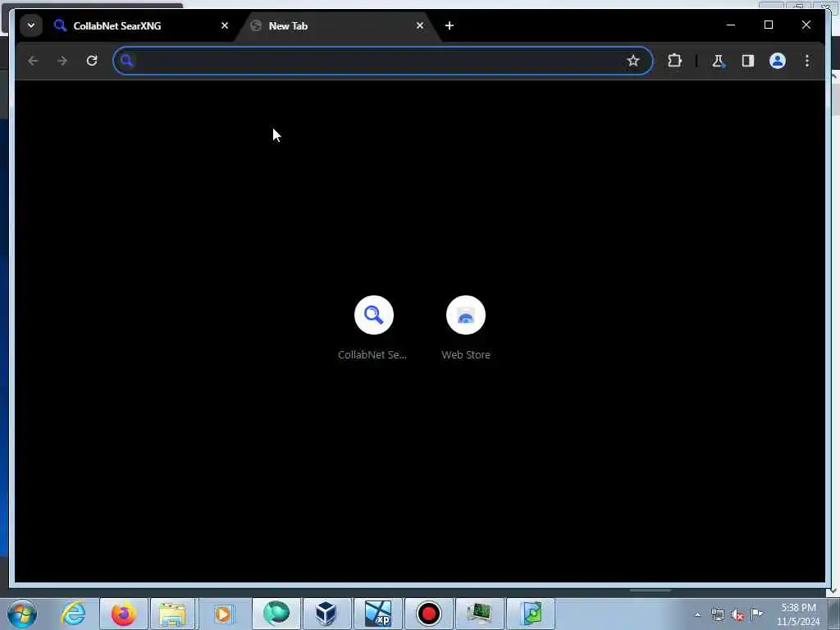Screen dimensions: 840x630
Task: Click the Show desktop strip
Action: coord(834,614)
